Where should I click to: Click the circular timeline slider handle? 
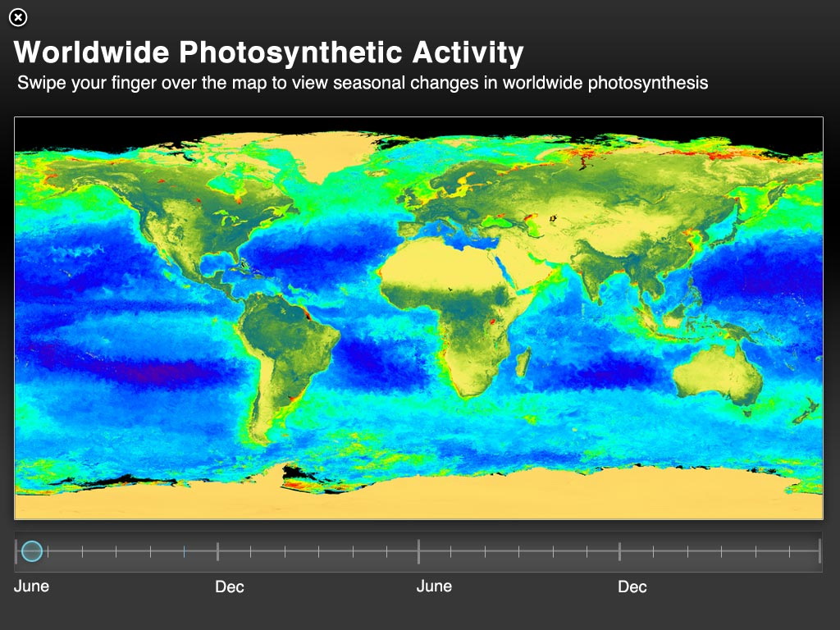[32, 551]
